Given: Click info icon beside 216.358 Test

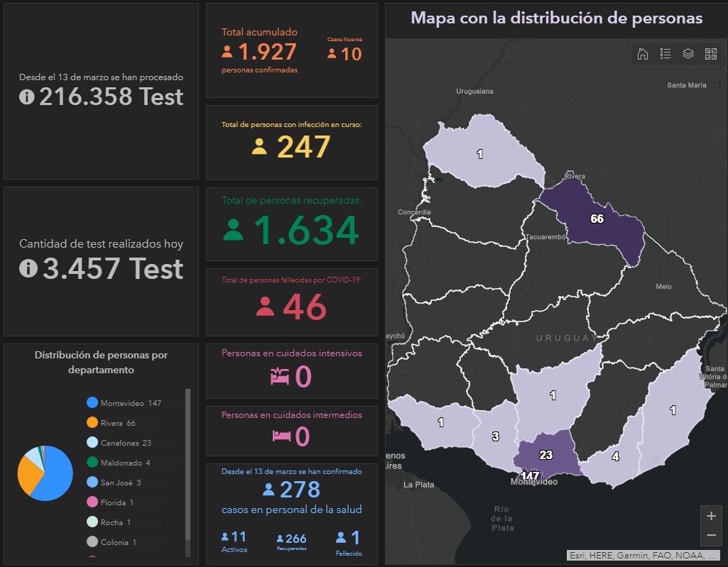Looking at the screenshot, I should pos(27,97).
